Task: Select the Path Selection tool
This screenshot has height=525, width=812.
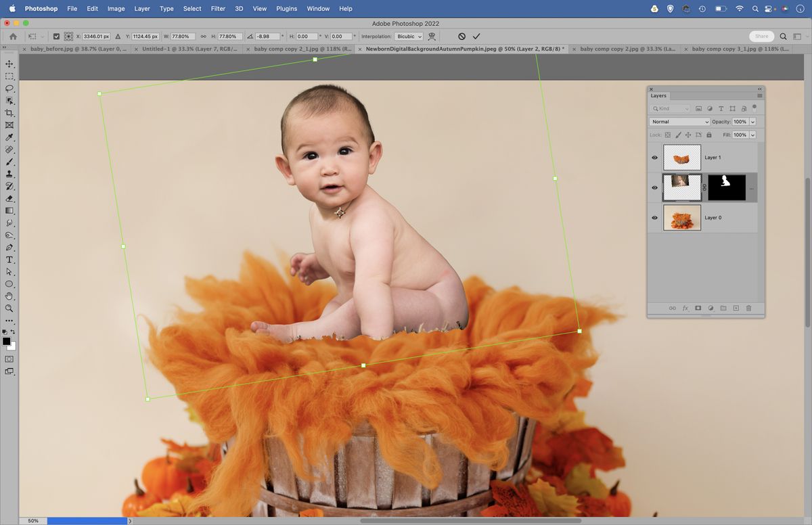Action: point(9,272)
